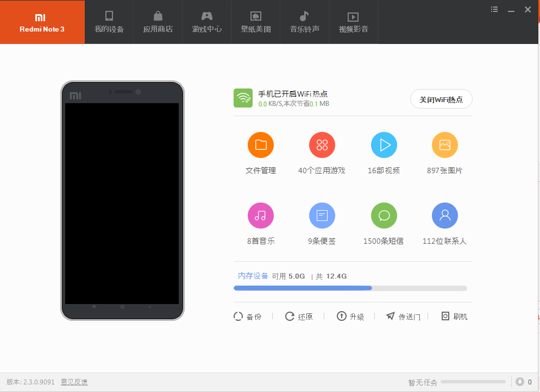
Task: Open the 1500条短信 messages icon
Action: point(384,216)
